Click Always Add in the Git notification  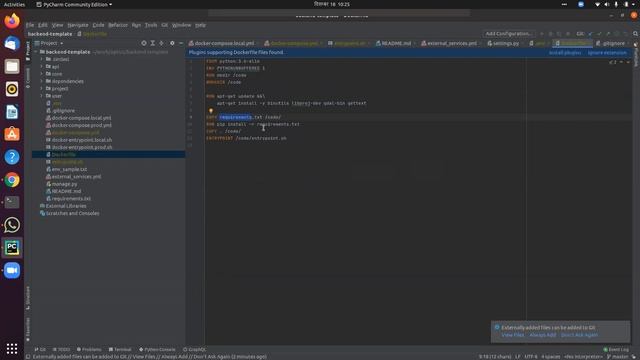click(x=542, y=335)
